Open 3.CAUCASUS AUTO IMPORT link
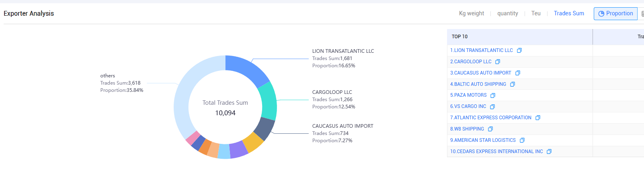The image size is (644, 193). [x=481, y=73]
